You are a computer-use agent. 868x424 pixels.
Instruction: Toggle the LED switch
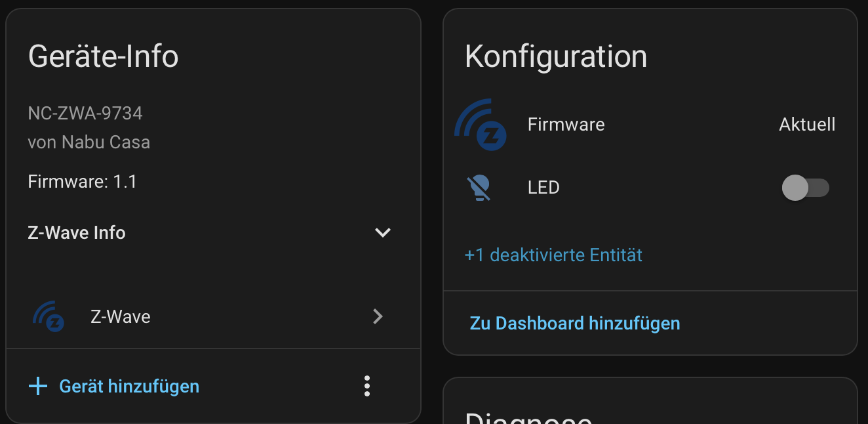pyautogui.click(x=805, y=188)
